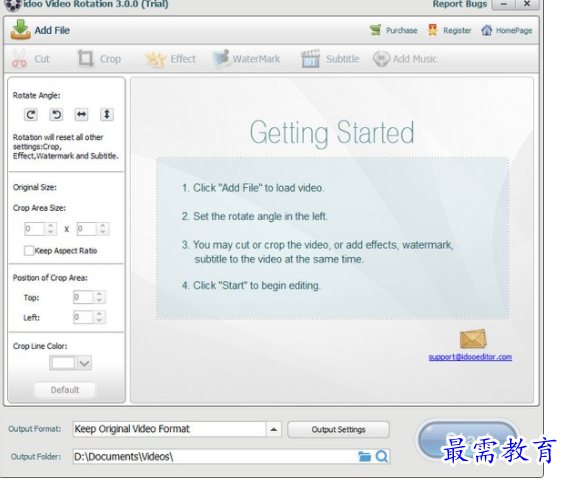This screenshot has height=482, width=565.
Task: Click the Purchase cart icon
Action: (x=375, y=30)
